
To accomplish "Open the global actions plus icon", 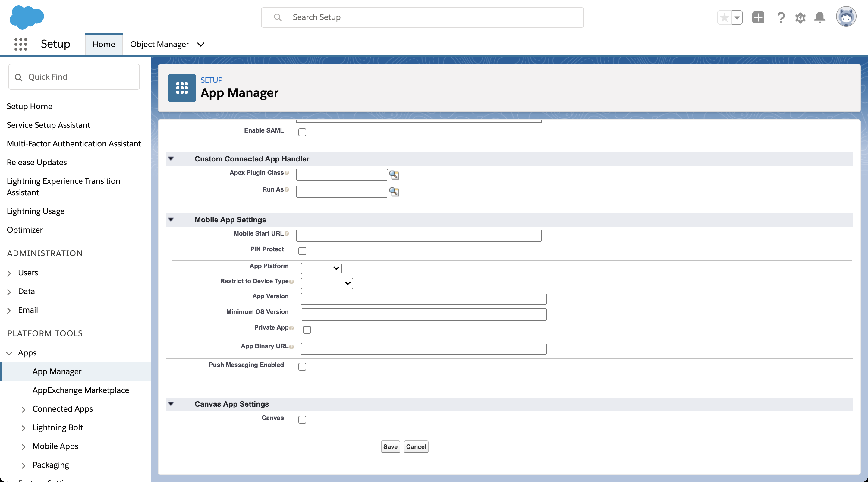I will [758, 17].
